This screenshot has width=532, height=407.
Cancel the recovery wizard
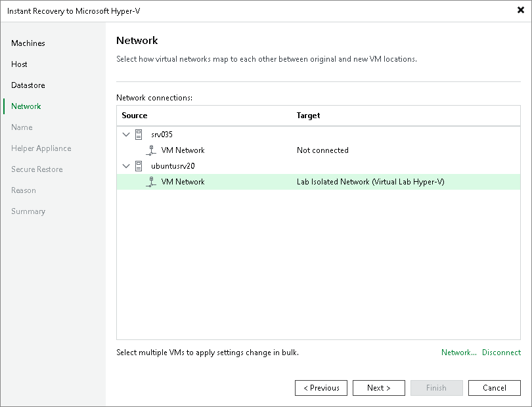pos(495,388)
